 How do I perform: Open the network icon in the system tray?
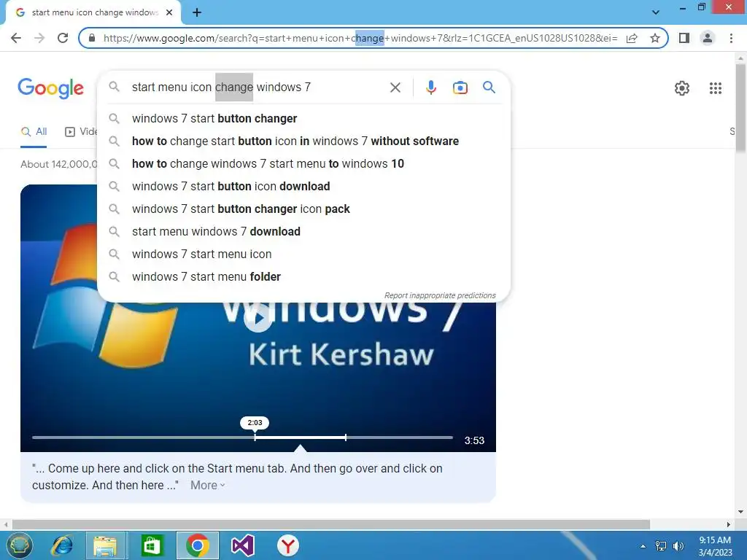click(x=661, y=546)
